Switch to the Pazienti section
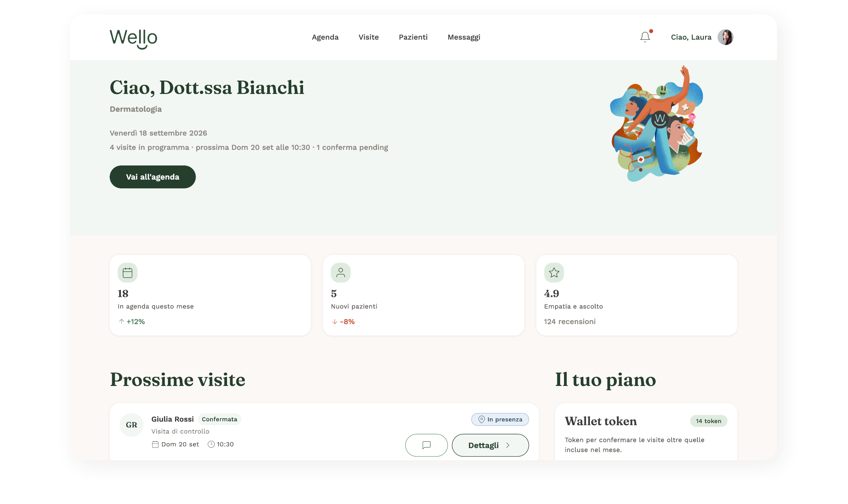848x504 pixels. coord(413,37)
